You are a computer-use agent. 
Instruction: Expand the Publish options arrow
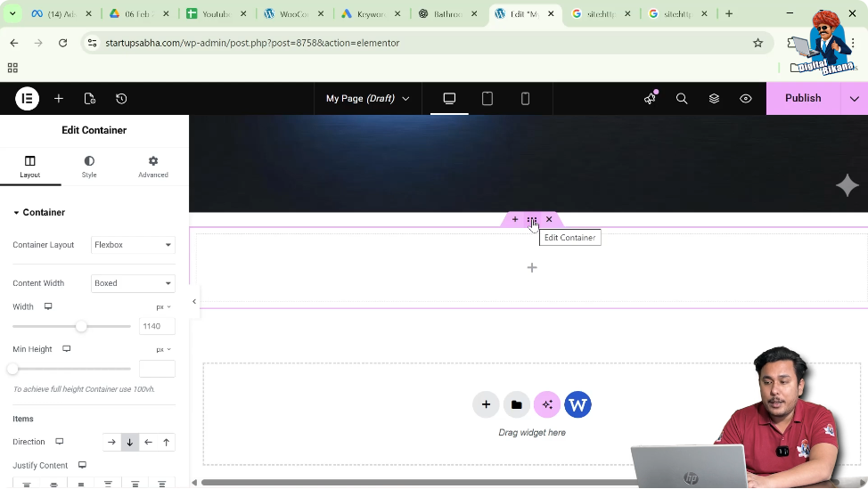tap(854, 99)
